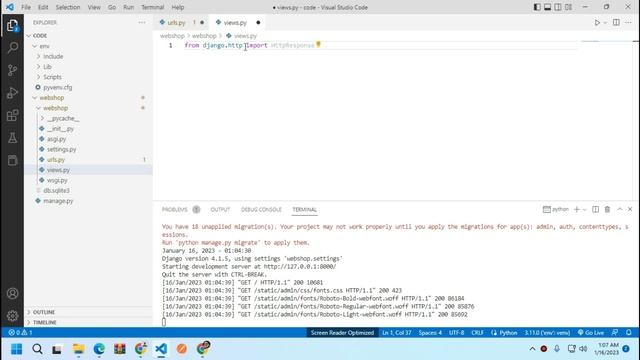Image resolution: width=640 pixels, height=360 pixels.
Task: Open the Terminal menu
Action: [x=152, y=7]
